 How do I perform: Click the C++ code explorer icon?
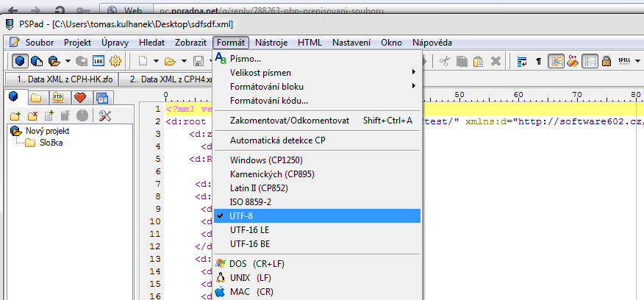click(573, 61)
